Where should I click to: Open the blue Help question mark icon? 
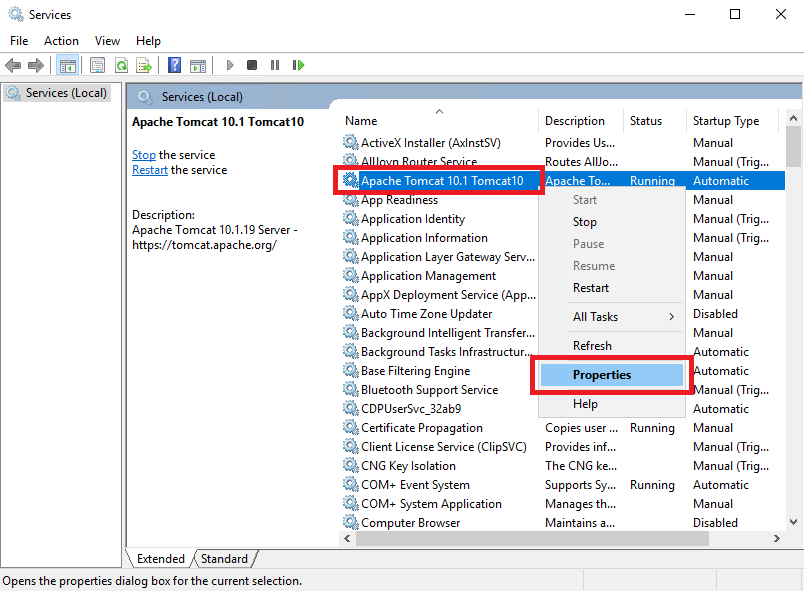pyautogui.click(x=174, y=65)
